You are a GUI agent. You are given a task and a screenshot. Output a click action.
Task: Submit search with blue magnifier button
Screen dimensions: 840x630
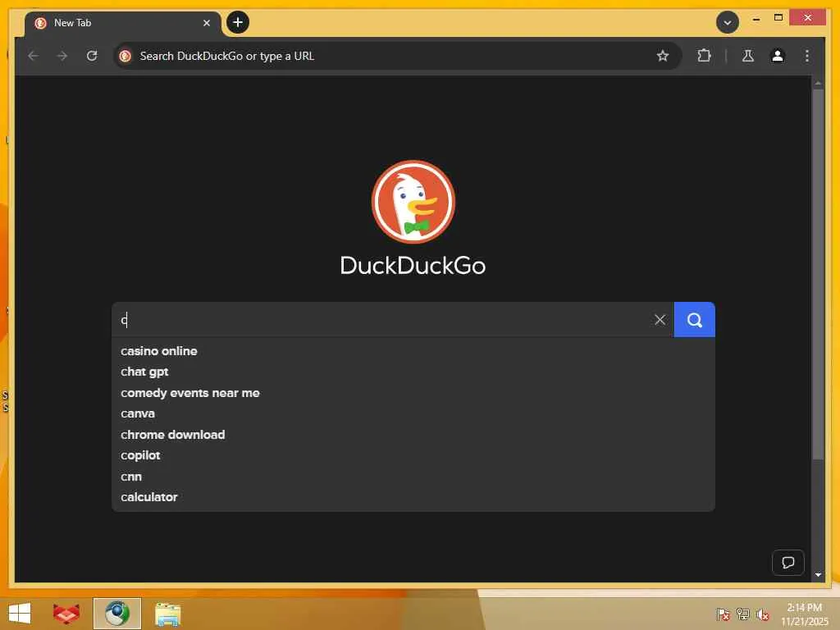click(x=694, y=320)
